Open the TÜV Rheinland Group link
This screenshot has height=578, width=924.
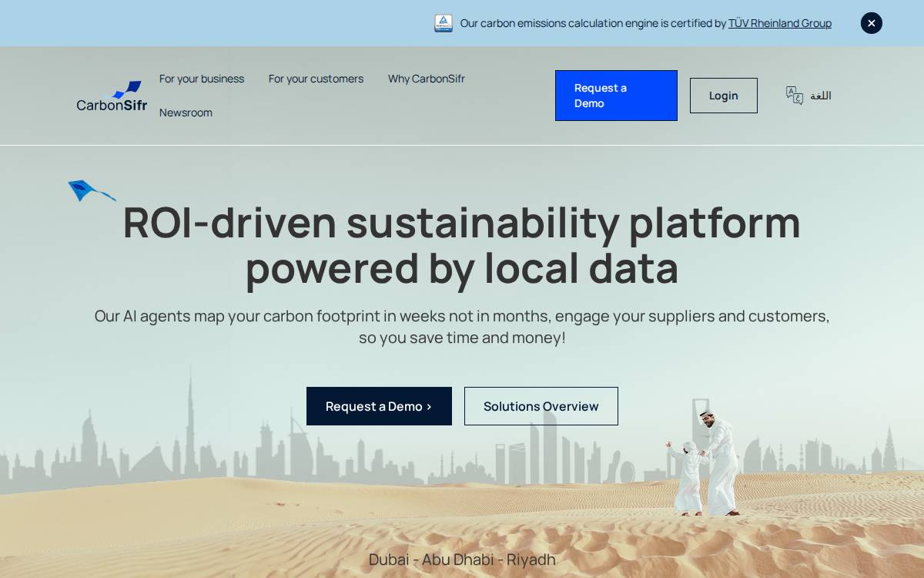780,23
